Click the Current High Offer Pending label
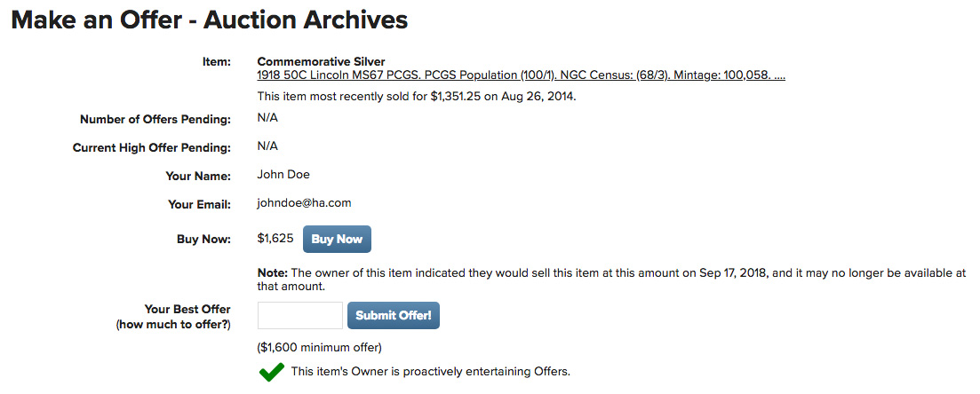 coord(152,148)
